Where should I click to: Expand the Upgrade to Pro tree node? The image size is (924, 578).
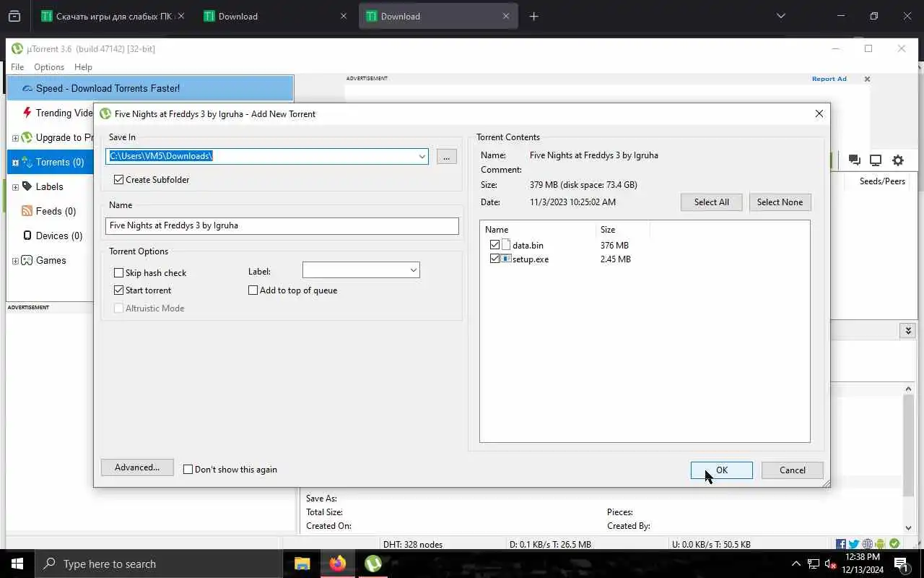[15, 137]
